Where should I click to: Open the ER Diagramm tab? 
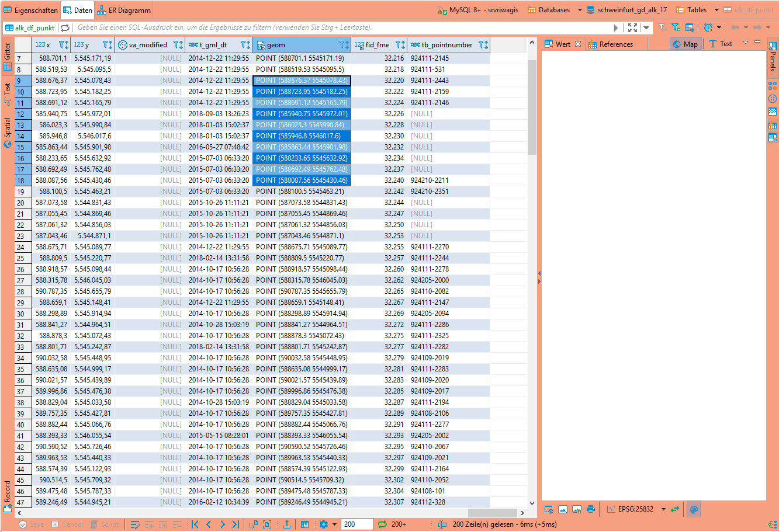coord(124,10)
